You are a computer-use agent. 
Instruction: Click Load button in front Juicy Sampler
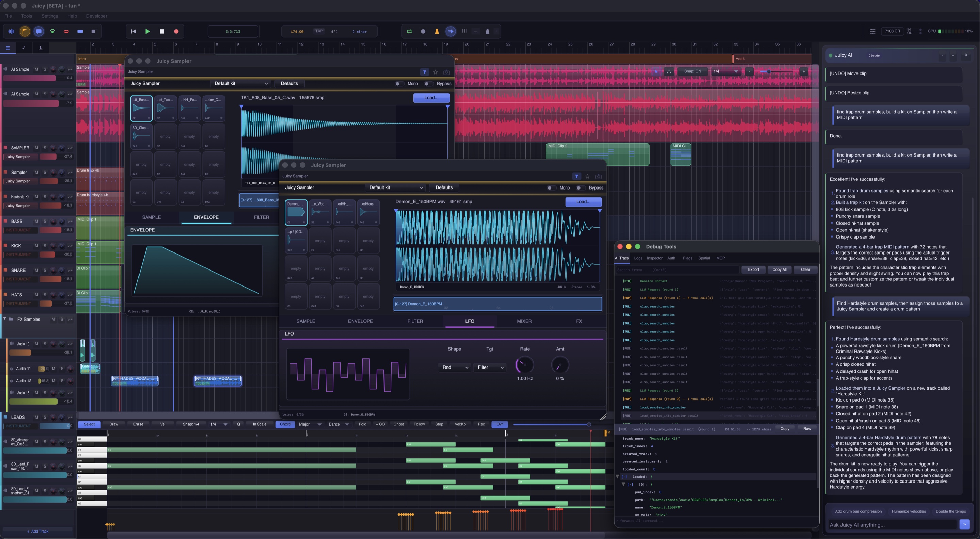tap(583, 201)
